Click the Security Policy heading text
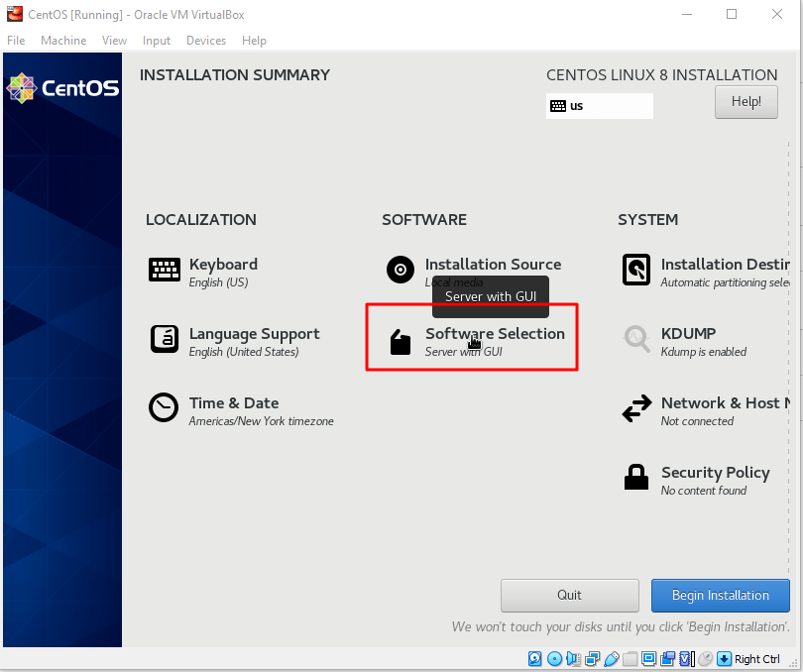 coord(716,473)
